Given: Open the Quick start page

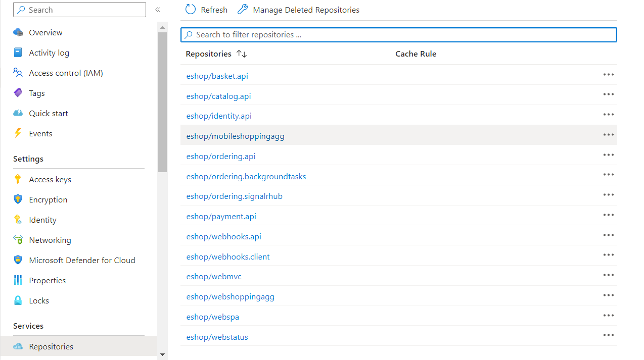Looking at the screenshot, I should tap(48, 113).
